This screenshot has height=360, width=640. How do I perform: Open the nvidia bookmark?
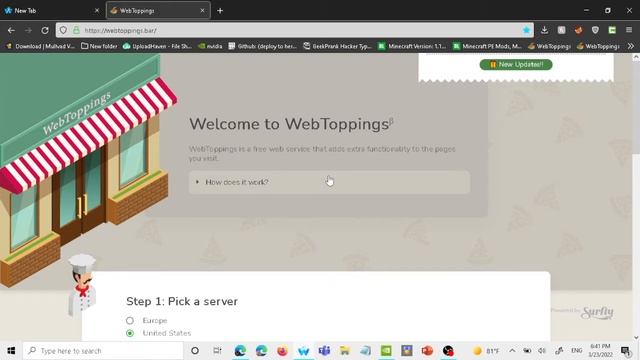click(210, 46)
